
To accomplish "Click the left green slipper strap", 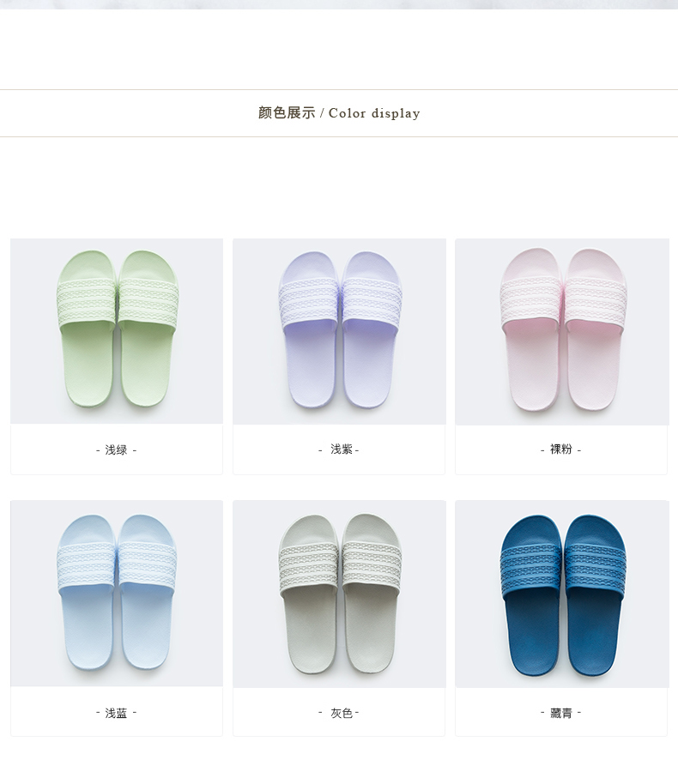I will pyautogui.click(x=86, y=301).
